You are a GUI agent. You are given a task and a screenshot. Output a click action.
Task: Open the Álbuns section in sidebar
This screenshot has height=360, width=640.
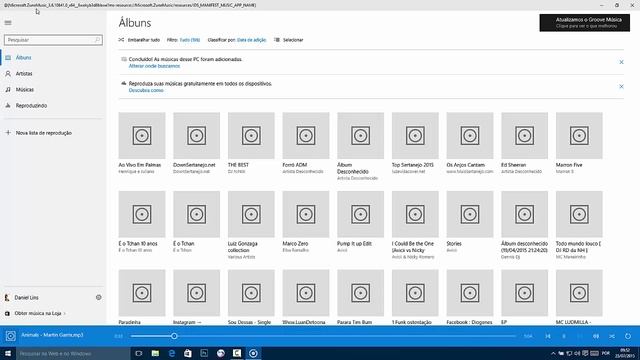pyautogui.click(x=53, y=58)
